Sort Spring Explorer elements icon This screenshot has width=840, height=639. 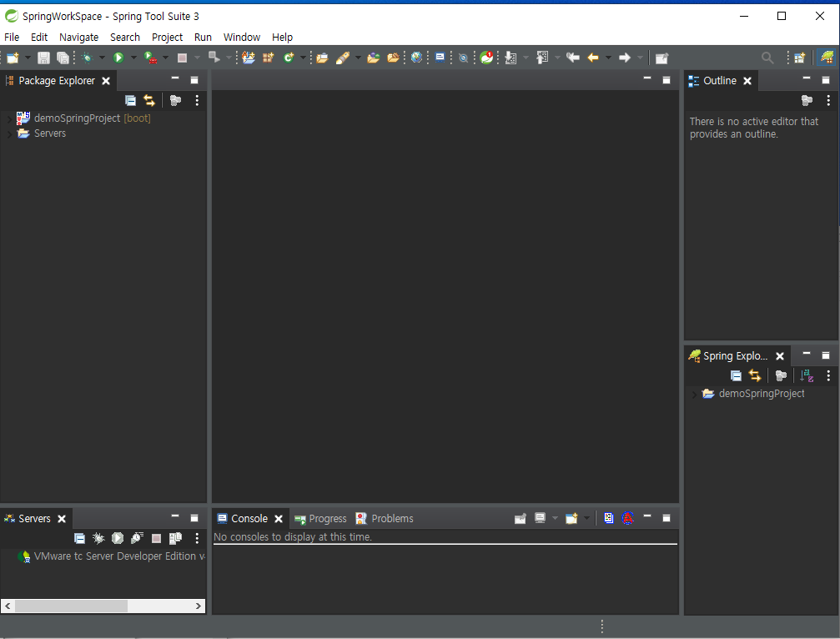(x=807, y=375)
